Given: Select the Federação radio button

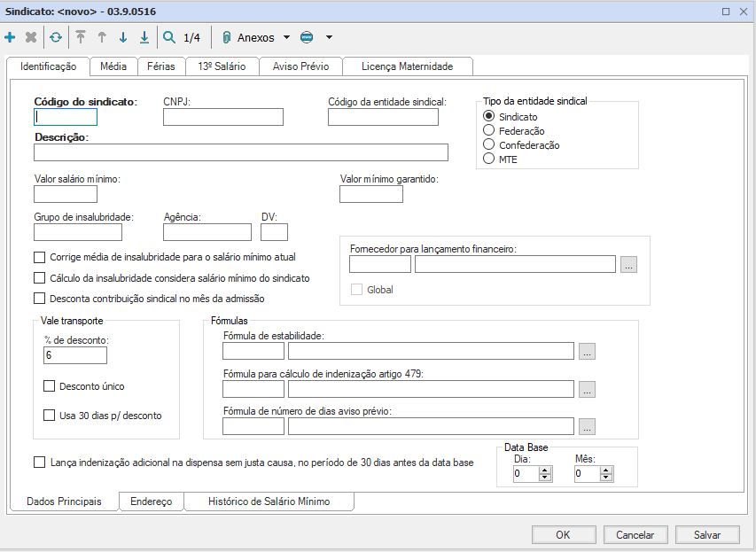Looking at the screenshot, I should pos(488,131).
